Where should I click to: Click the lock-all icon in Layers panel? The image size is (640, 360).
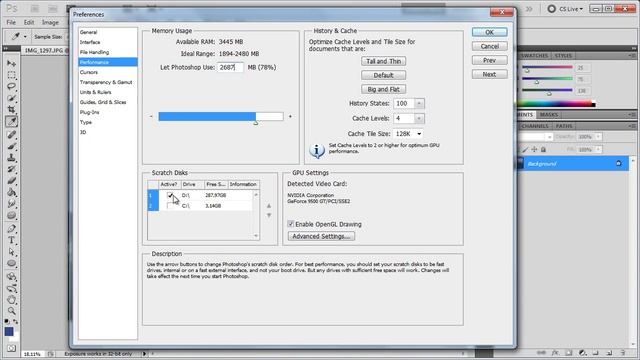(x=543, y=150)
